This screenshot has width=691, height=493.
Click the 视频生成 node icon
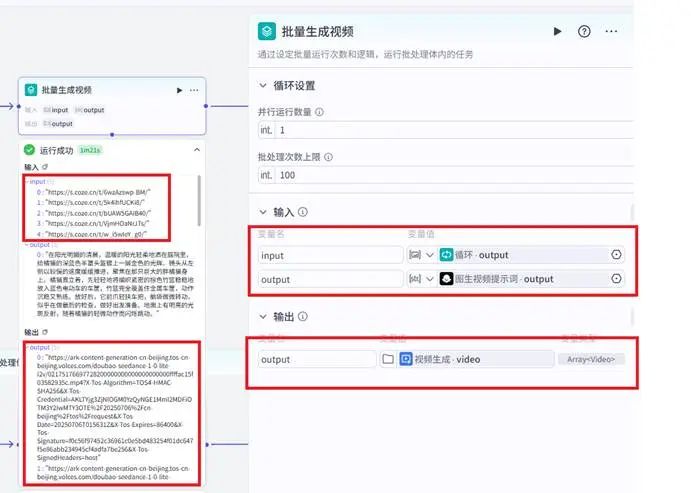[x=405, y=359]
